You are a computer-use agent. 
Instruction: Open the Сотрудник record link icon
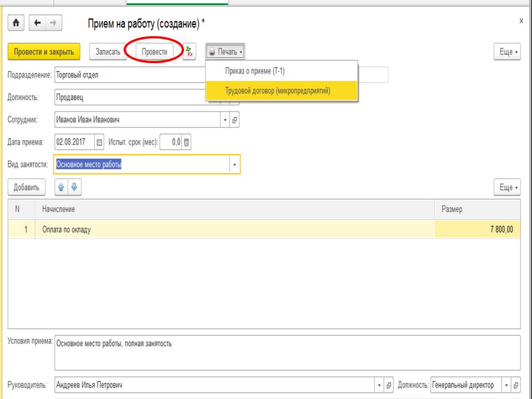coord(234,120)
